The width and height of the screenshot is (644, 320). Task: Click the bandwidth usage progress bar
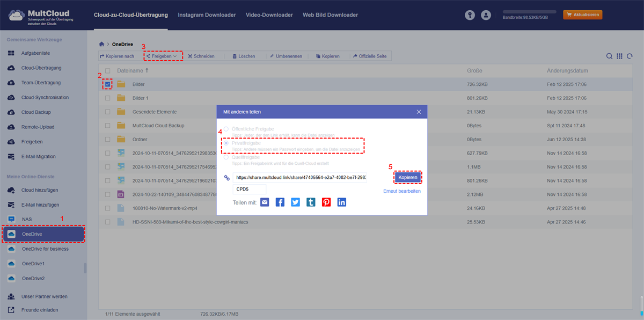click(x=529, y=11)
